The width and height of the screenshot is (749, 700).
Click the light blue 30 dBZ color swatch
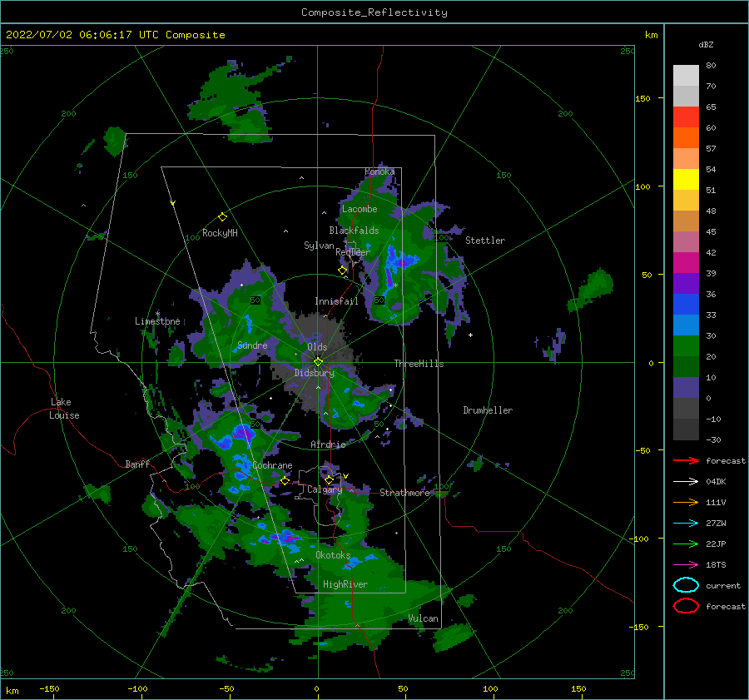[x=686, y=325]
